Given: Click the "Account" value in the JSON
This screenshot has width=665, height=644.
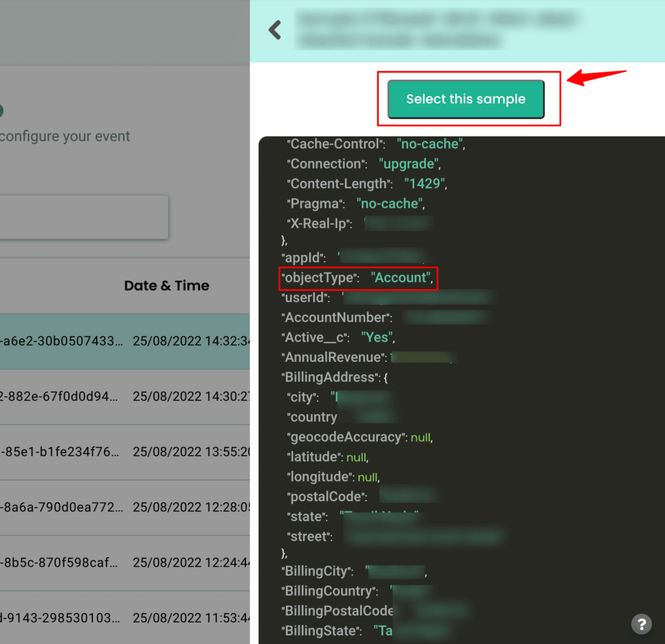Looking at the screenshot, I should point(401,278).
